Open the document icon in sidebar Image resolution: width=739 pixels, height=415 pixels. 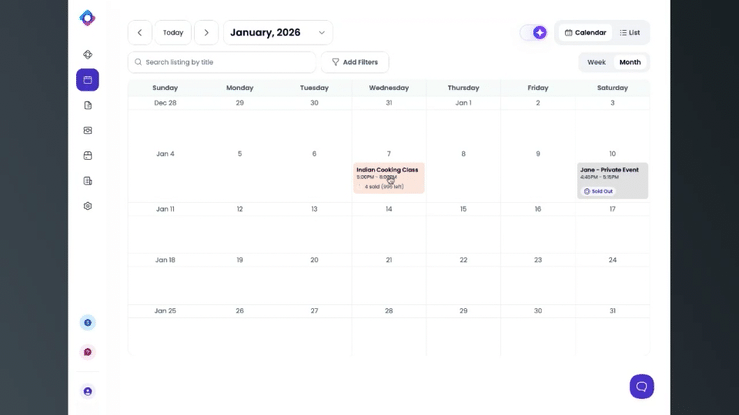[x=87, y=105]
